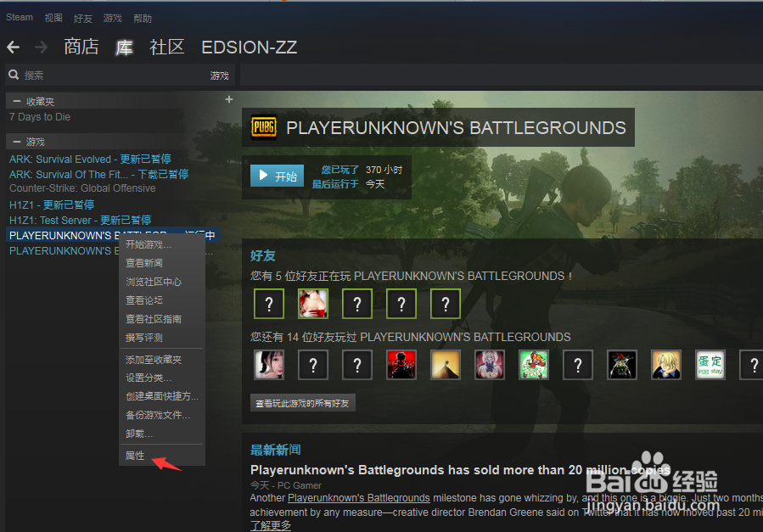This screenshot has height=532, width=763.
Task: Switch to the 商店 tab
Action: click(x=81, y=47)
